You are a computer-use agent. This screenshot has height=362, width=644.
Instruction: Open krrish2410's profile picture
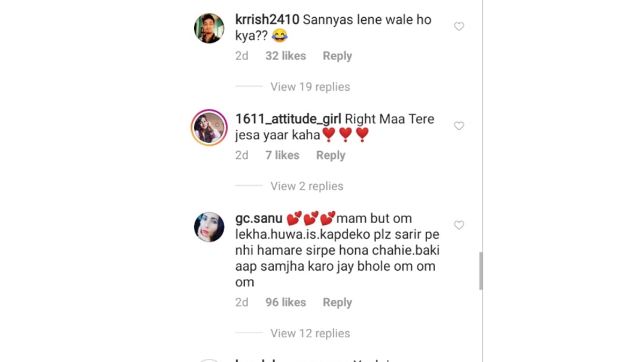pos(209,28)
